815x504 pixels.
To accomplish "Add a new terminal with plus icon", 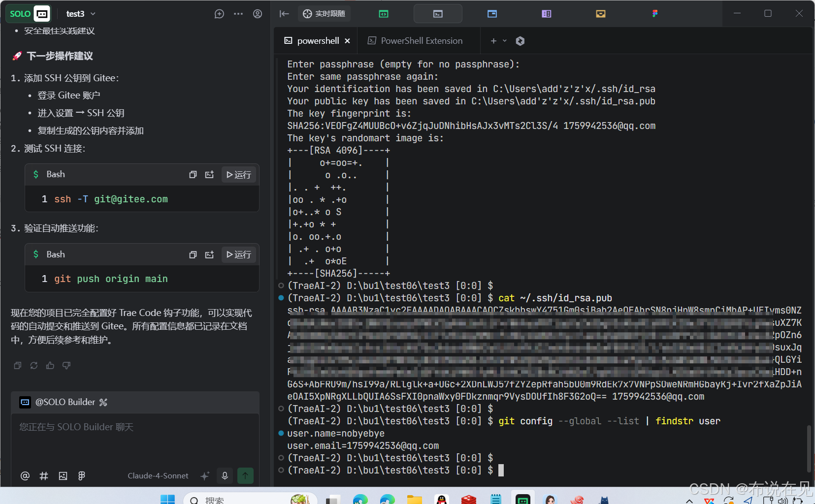I will tap(493, 41).
